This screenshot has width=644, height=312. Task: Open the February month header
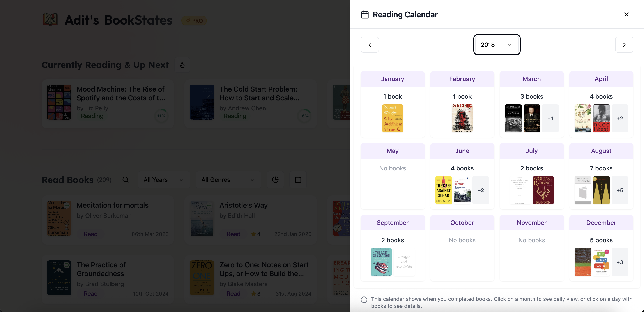click(462, 79)
